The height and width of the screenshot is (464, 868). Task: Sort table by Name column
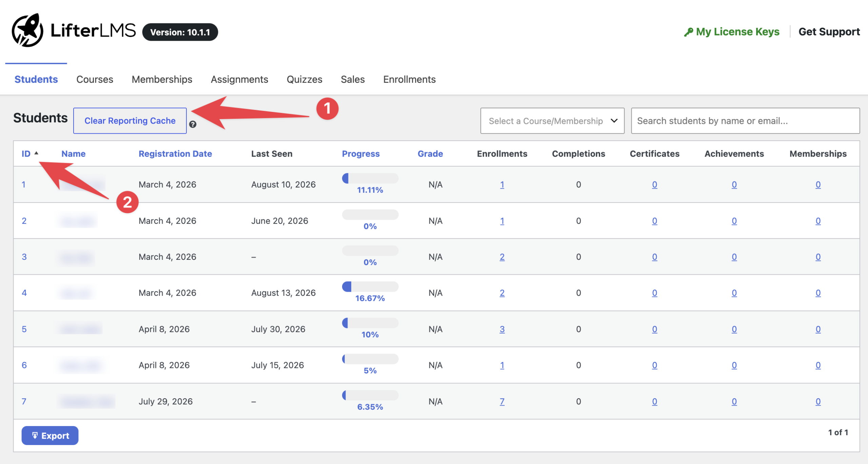point(73,154)
